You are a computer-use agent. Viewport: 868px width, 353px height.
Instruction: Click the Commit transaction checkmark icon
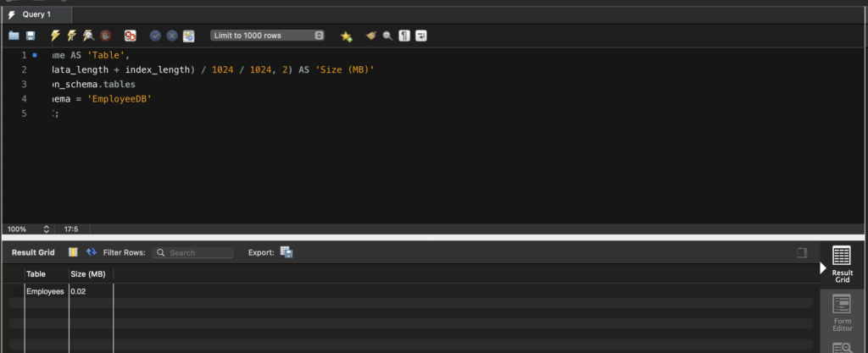point(155,36)
